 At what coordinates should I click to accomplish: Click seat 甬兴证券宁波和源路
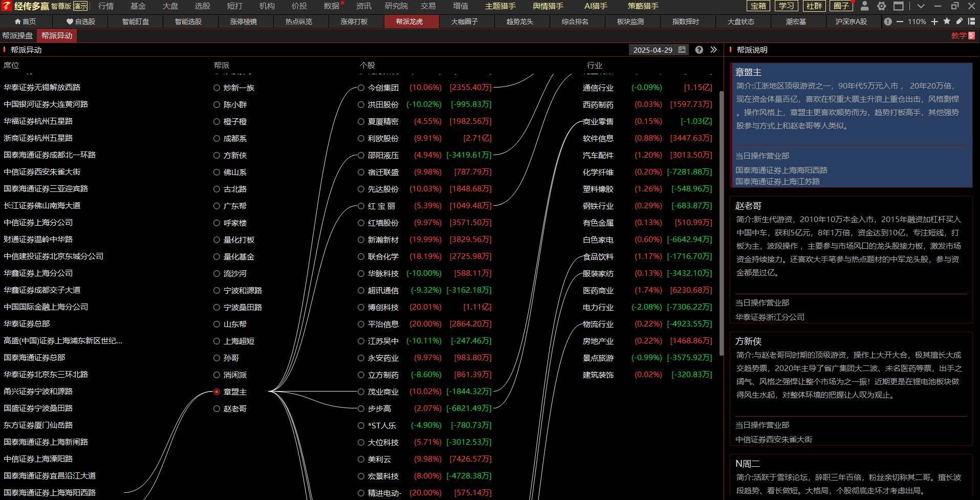coord(38,392)
